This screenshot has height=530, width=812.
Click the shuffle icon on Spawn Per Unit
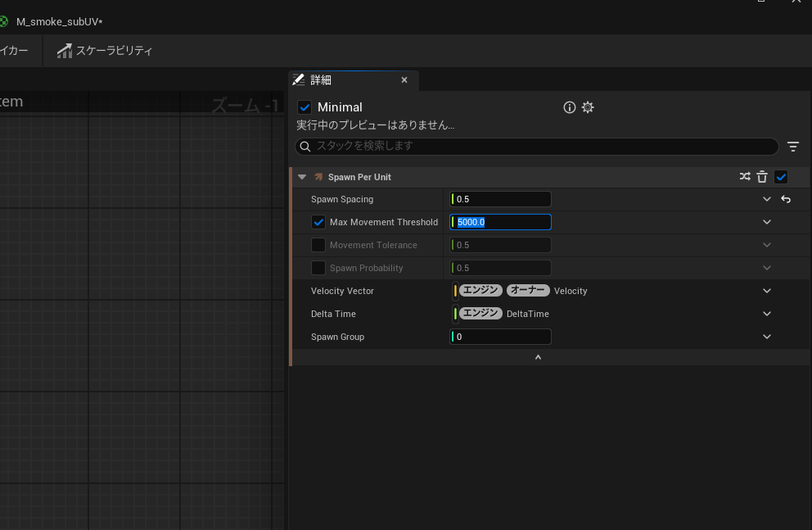[745, 177]
